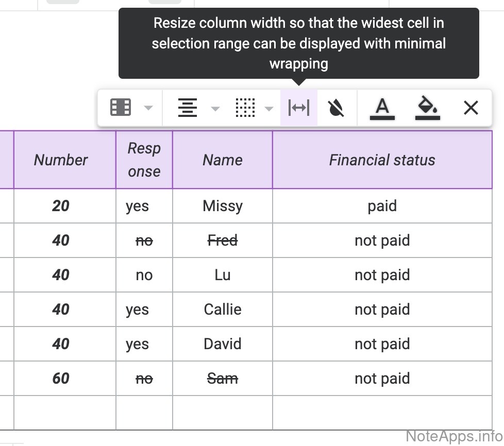Click the paid status cell
This screenshot has width=504, height=446.
click(382, 206)
